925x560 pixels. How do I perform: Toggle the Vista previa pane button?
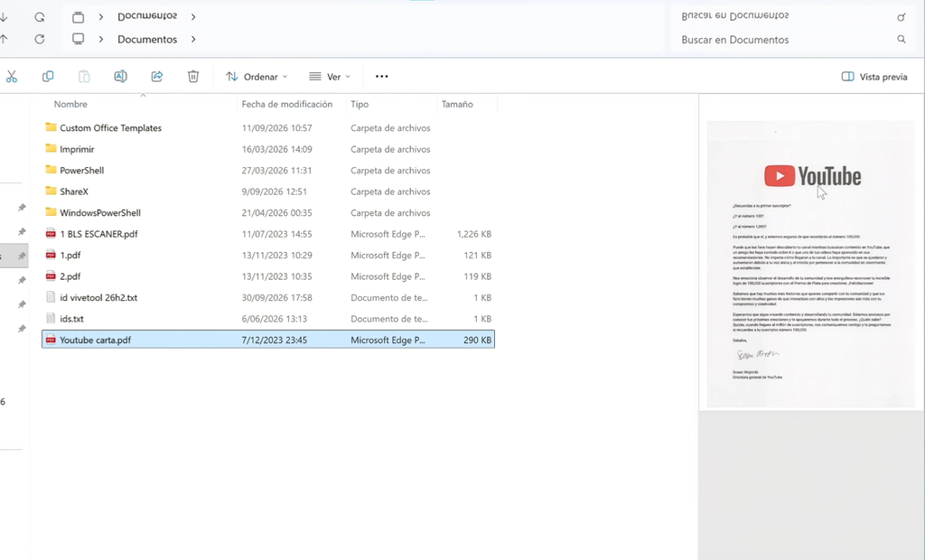tap(874, 77)
